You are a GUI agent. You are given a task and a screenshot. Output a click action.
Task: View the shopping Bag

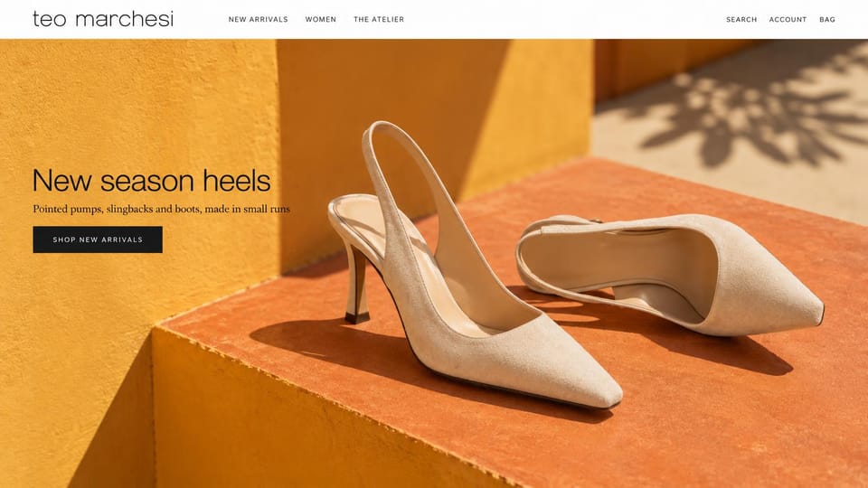coord(827,19)
